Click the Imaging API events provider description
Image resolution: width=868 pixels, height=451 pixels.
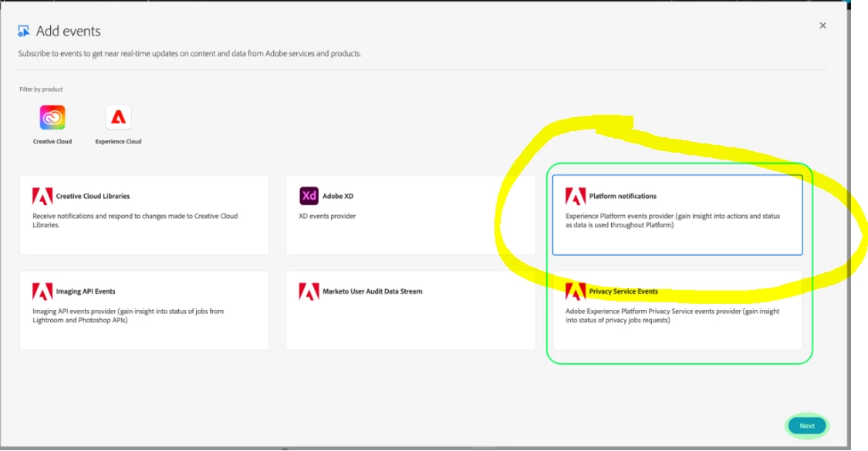(128, 316)
